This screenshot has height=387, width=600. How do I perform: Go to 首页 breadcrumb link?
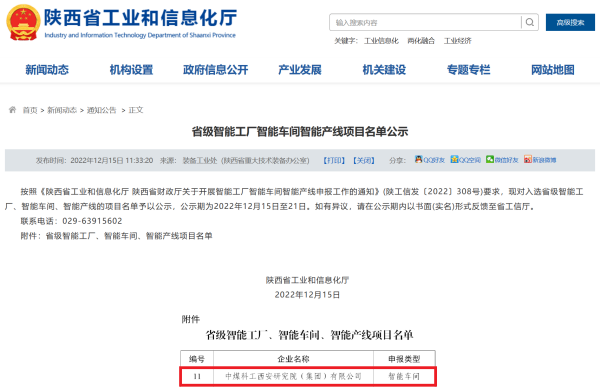30,110
